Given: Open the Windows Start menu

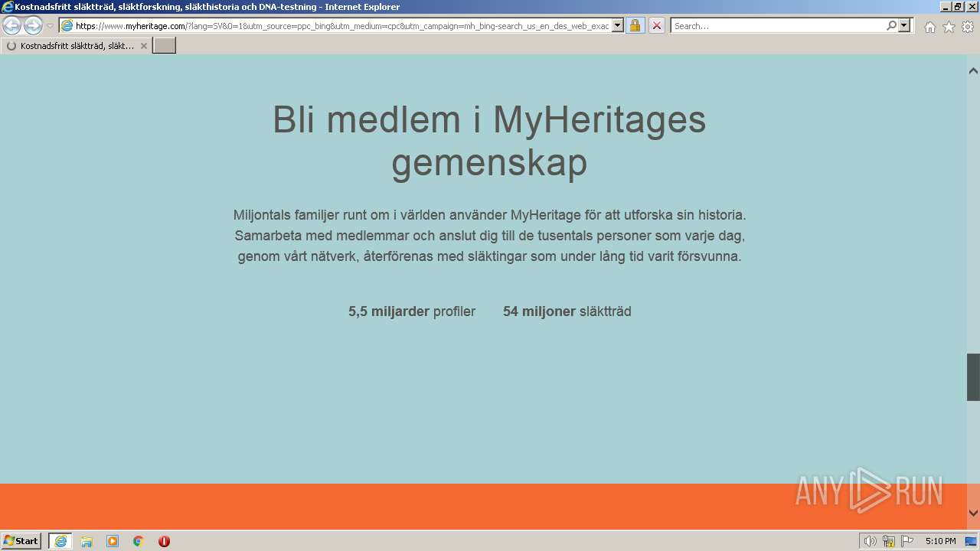Looking at the screenshot, I should click(21, 541).
